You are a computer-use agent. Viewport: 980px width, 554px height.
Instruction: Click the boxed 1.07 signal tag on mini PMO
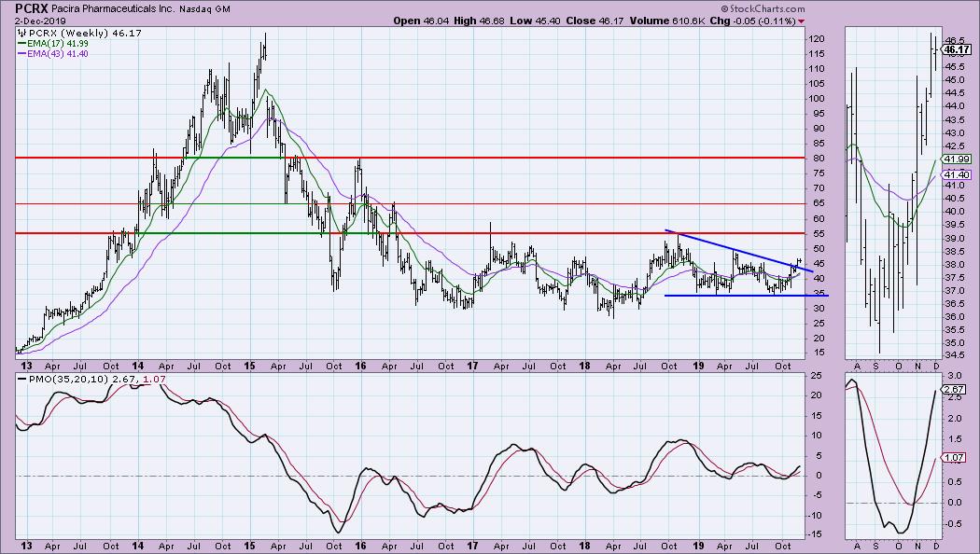pyautogui.click(x=955, y=458)
